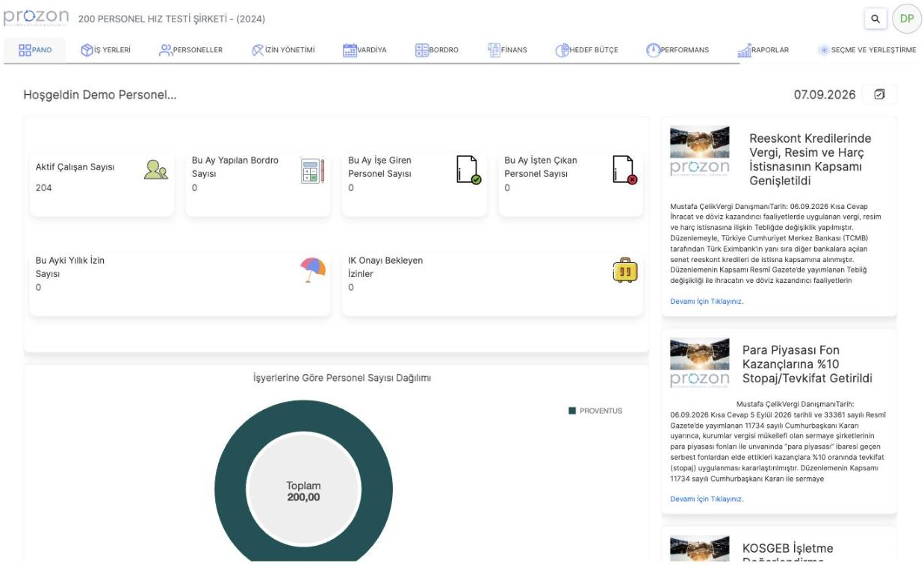The height and width of the screenshot is (566, 924).
Task: Click the gauge icon beside Performans
Action: coord(653,50)
